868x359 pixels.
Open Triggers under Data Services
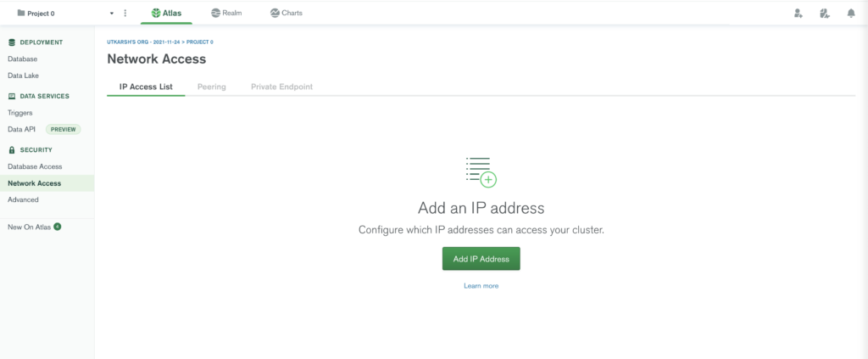(19, 112)
